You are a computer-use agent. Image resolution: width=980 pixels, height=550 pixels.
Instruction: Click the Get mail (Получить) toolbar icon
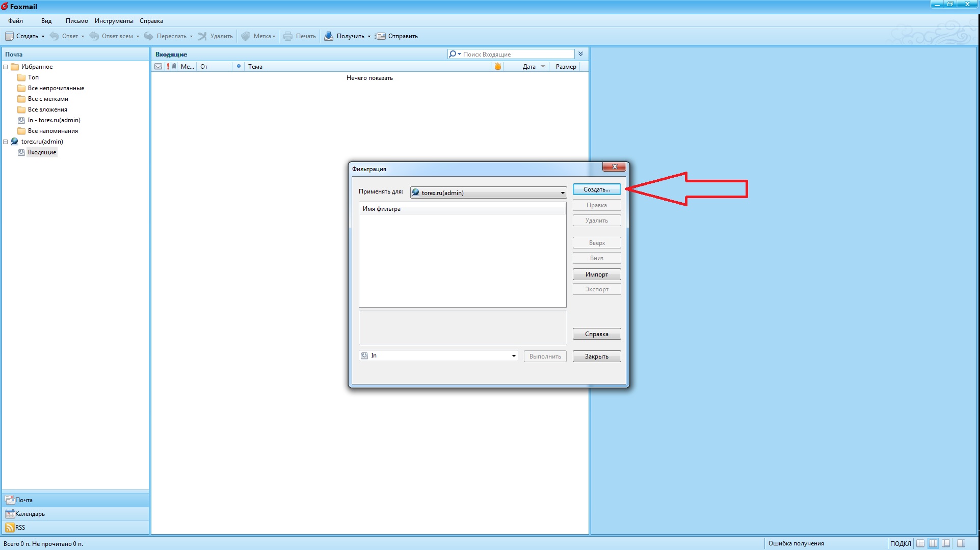coord(329,36)
